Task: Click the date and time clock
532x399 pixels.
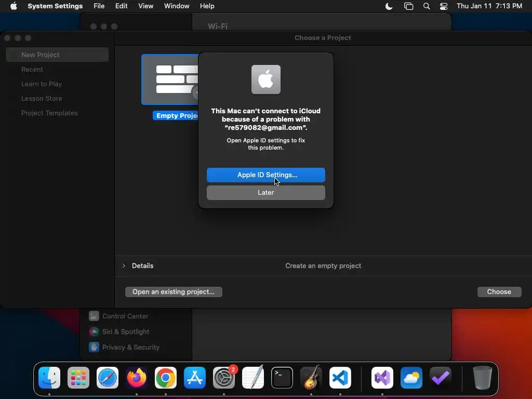Action: pos(489,6)
